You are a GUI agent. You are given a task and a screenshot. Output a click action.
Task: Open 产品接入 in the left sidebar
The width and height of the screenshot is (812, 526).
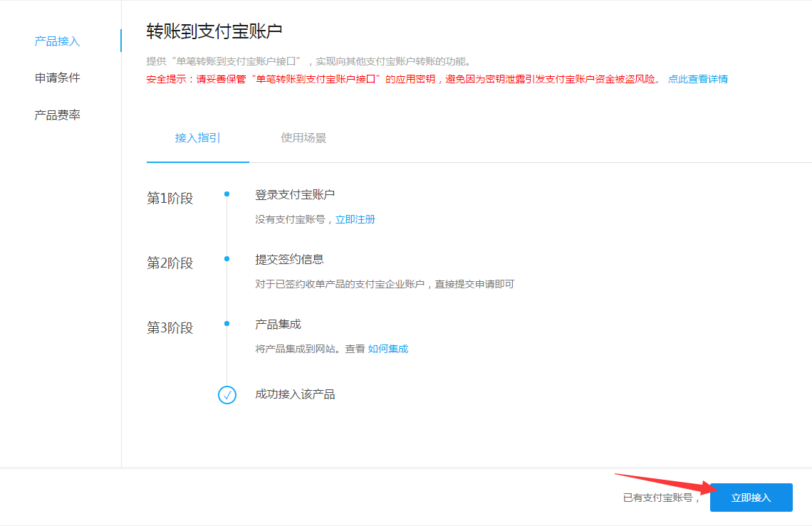click(57, 41)
